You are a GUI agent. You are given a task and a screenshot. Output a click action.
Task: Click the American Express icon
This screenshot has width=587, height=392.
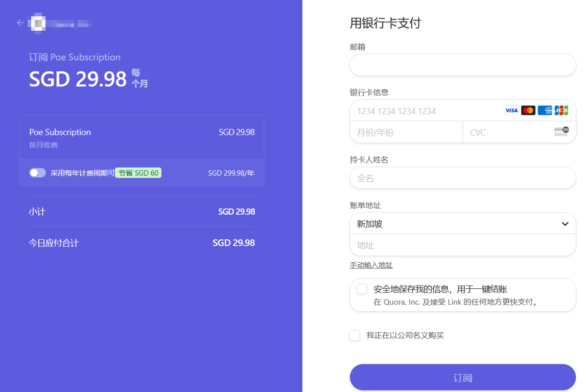coord(545,110)
